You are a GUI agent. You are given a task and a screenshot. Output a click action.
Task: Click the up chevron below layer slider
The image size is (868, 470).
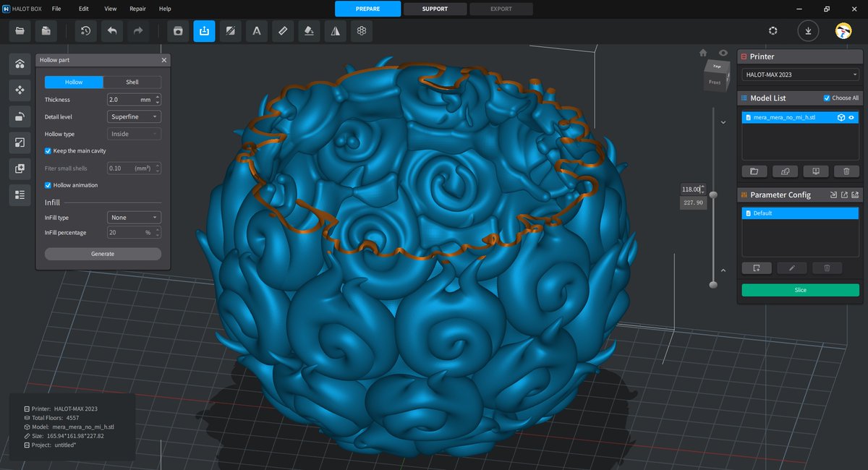click(x=723, y=270)
